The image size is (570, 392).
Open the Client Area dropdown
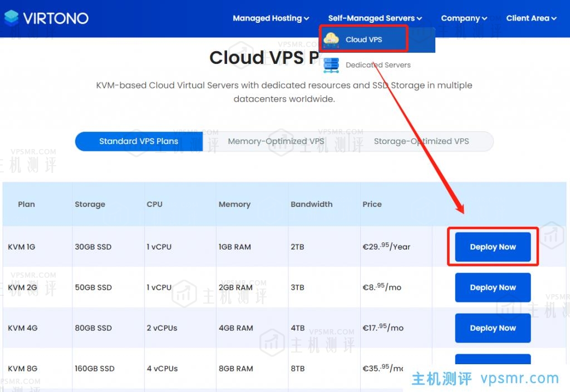click(531, 18)
